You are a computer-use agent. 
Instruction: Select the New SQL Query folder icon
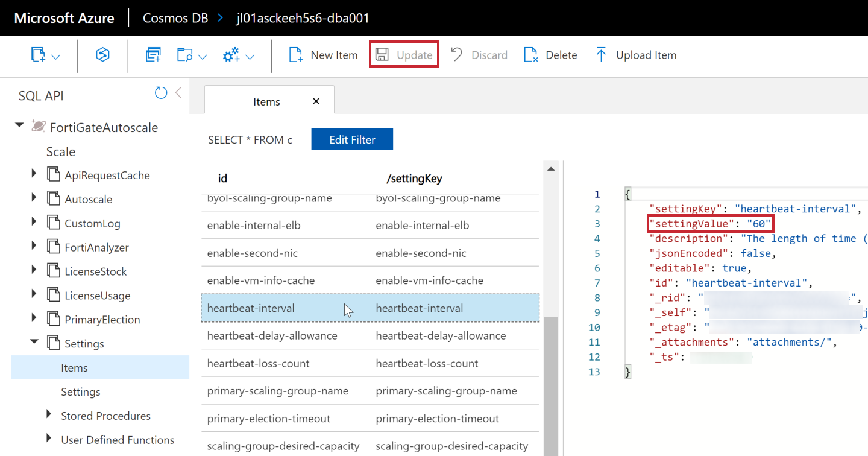[187, 54]
